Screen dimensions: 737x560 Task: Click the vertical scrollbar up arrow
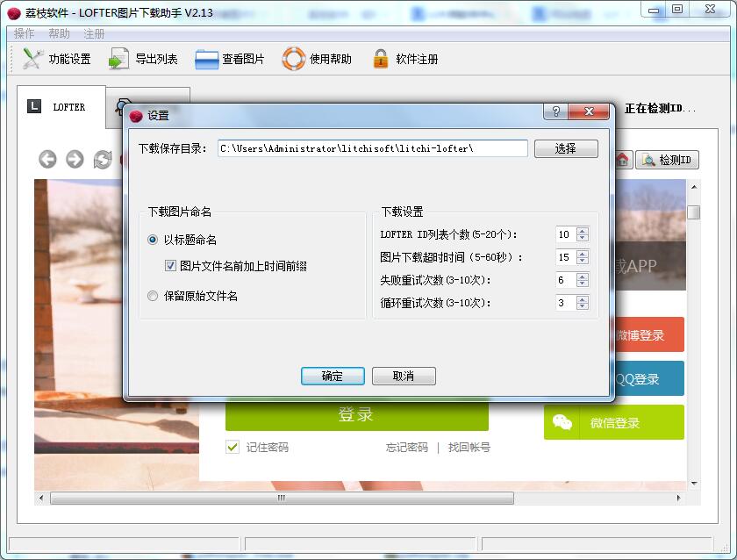(x=694, y=187)
